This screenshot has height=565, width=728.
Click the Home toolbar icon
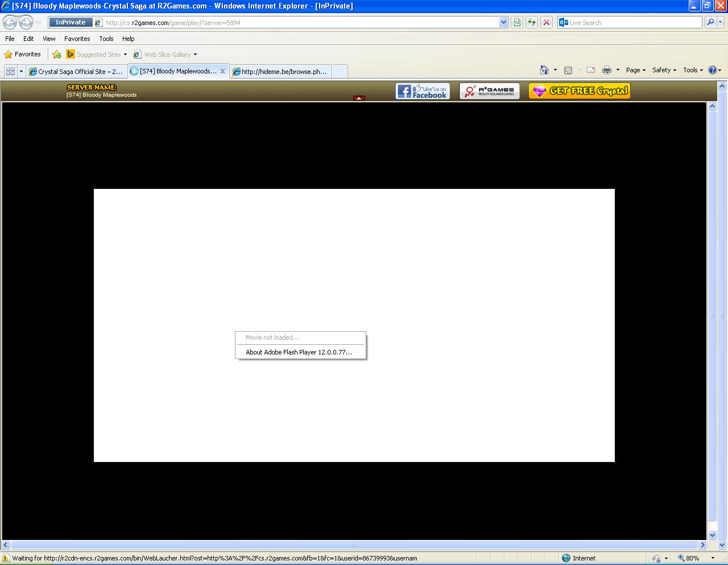pos(544,70)
